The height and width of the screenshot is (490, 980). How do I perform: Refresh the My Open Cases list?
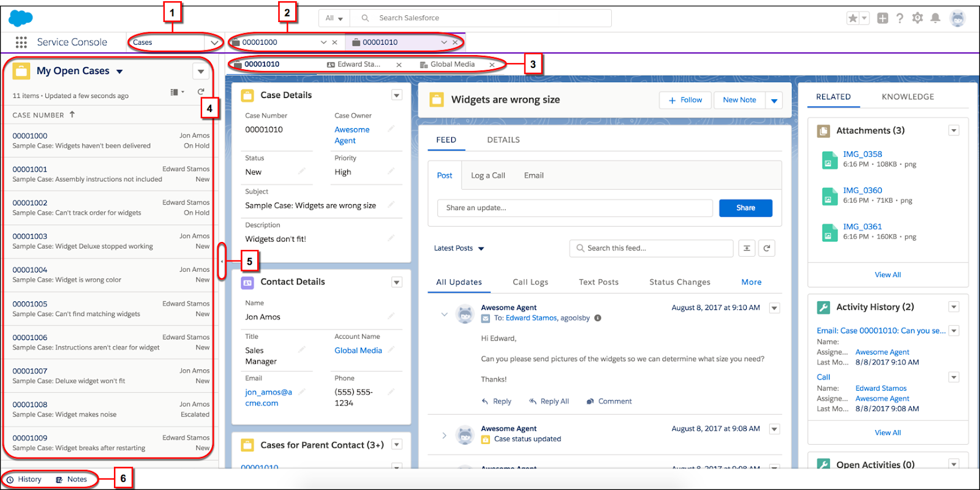click(x=200, y=92)
